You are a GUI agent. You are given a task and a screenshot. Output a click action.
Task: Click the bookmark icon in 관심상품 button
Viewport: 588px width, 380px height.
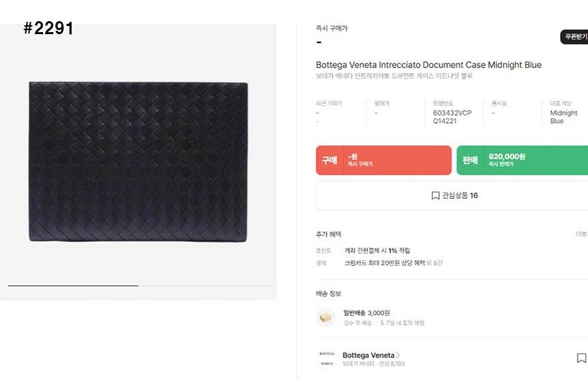point(436,195)
